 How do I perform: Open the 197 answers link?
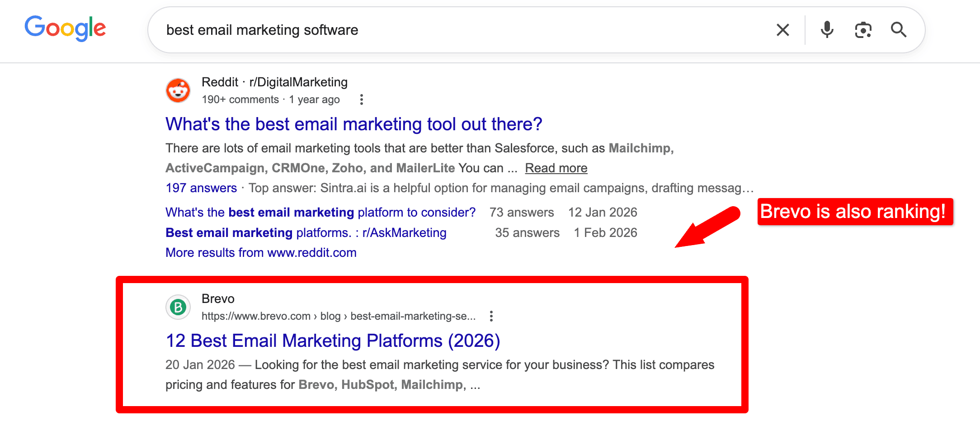[x=201, y=188]
